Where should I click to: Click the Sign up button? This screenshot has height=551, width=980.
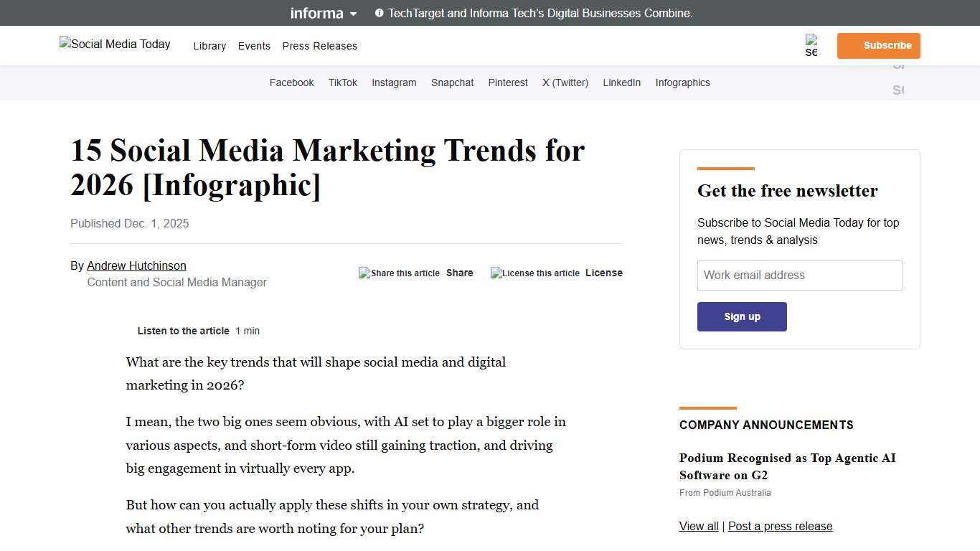coord(742,316)
